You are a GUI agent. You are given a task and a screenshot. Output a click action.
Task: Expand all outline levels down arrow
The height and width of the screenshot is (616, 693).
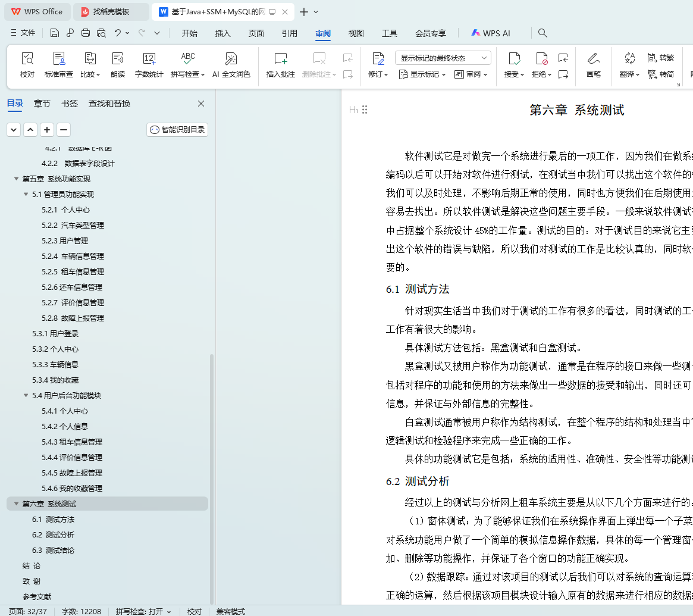pyautogui.click(x=14, y=130)
